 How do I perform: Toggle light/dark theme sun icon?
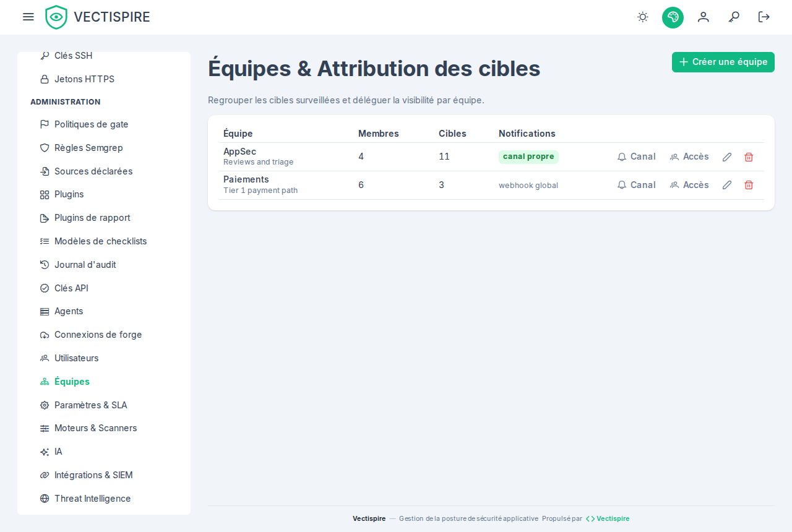tap(643, 17)
